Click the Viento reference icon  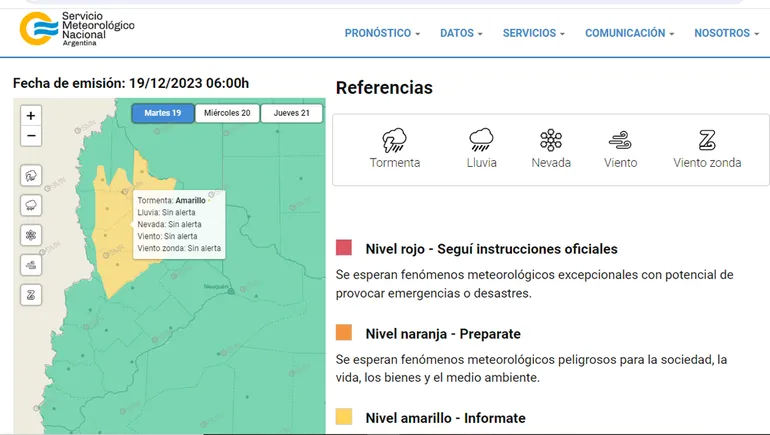[620, 140]
